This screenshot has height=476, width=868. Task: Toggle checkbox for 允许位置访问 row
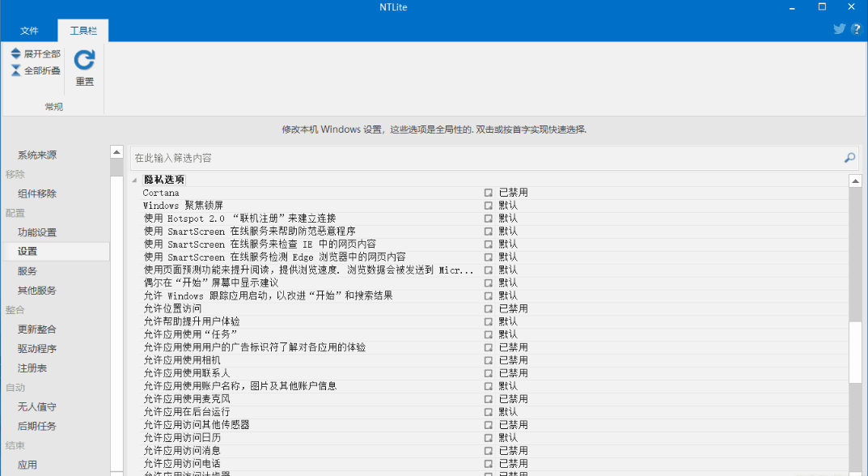click(489, 308)
